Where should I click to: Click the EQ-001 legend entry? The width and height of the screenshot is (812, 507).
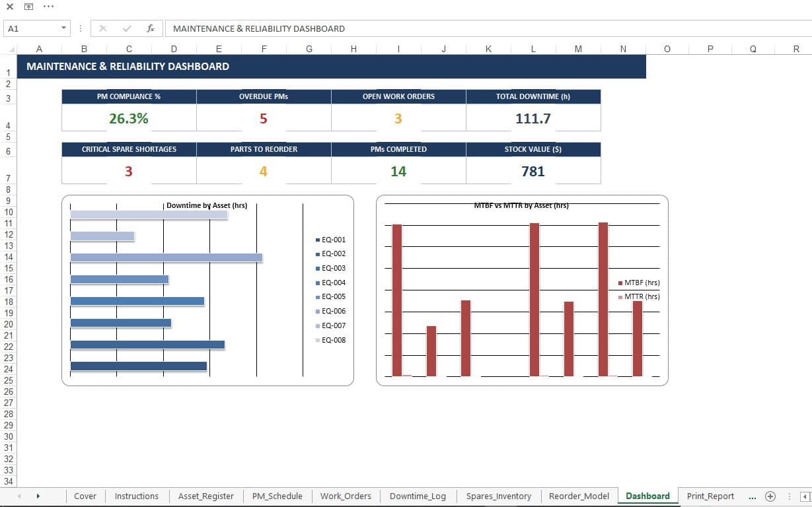(x=330, y=240)
